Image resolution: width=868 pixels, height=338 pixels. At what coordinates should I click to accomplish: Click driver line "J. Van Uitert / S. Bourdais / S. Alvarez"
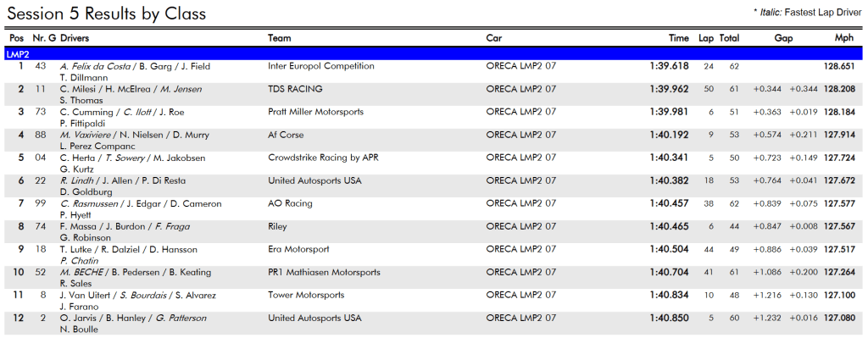138,296
